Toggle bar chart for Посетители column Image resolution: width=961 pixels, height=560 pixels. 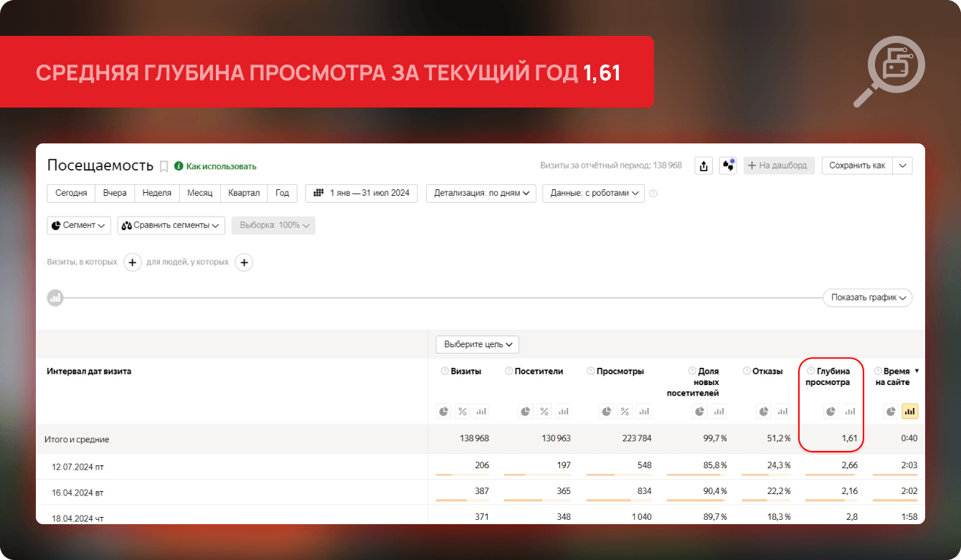563,412
